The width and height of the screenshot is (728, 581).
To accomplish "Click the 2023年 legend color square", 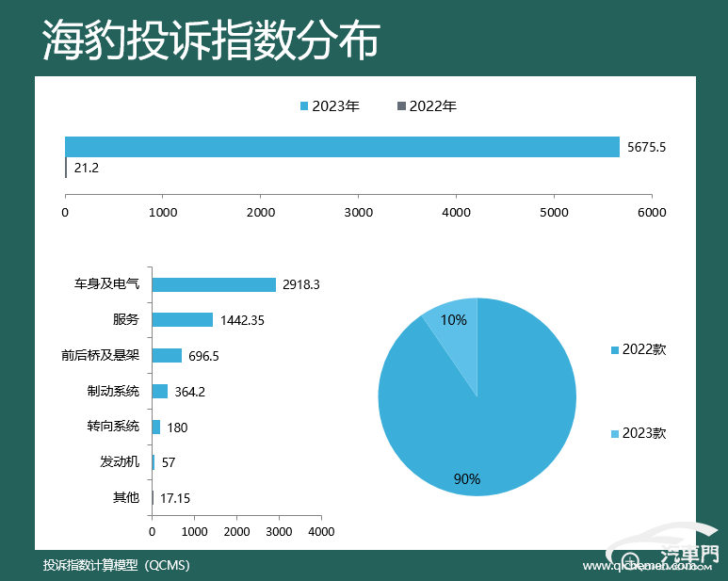I will pos(304,106).
